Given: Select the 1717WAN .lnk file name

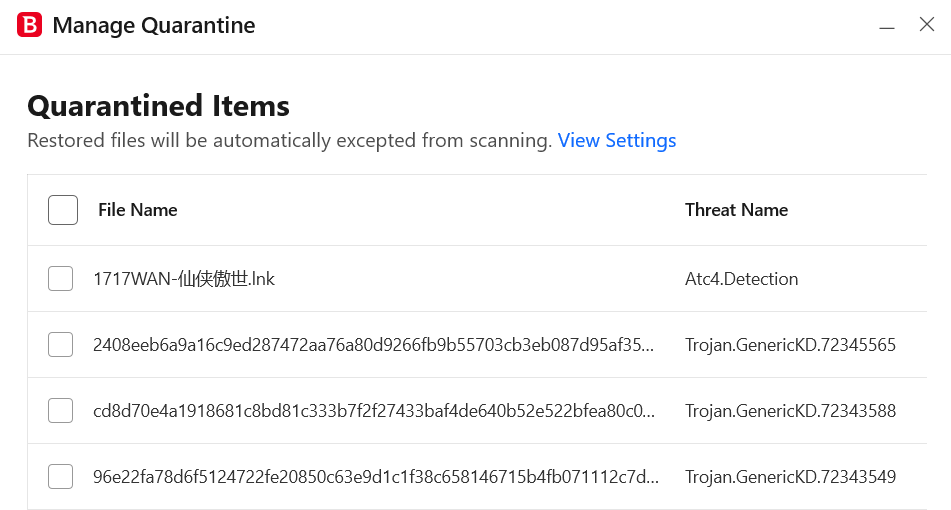Looking at the screenshot, I should pos(184,278).
